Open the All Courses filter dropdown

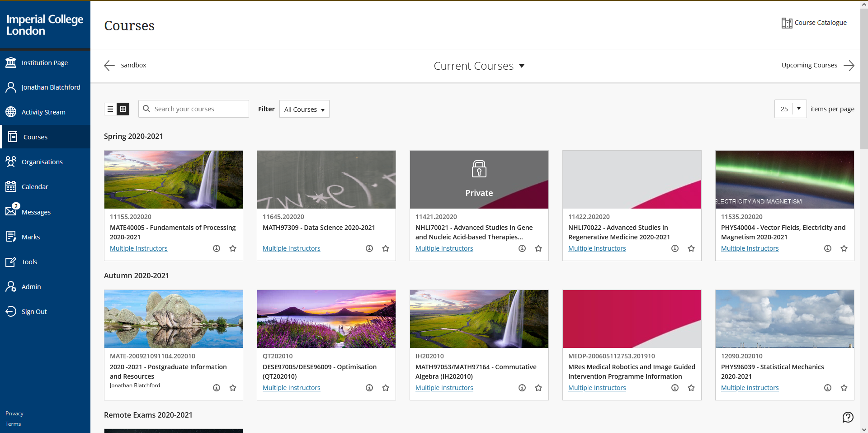click(x=304, y=109)
